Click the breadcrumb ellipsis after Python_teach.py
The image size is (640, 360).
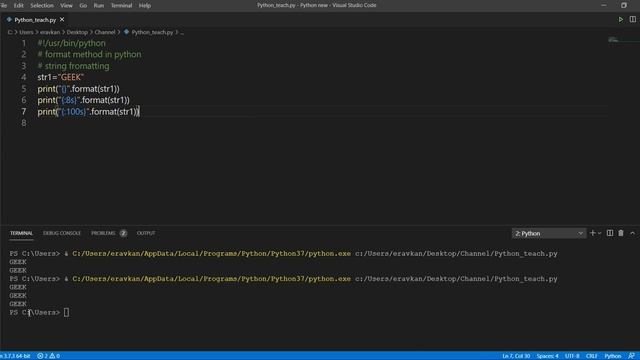pos(182,32)
